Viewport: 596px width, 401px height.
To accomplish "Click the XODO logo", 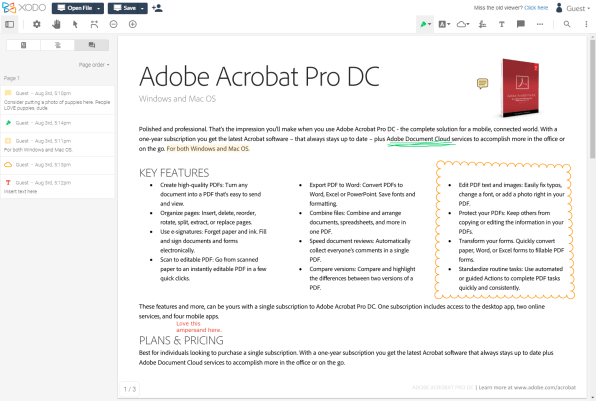I will click(x=24, y=8).
